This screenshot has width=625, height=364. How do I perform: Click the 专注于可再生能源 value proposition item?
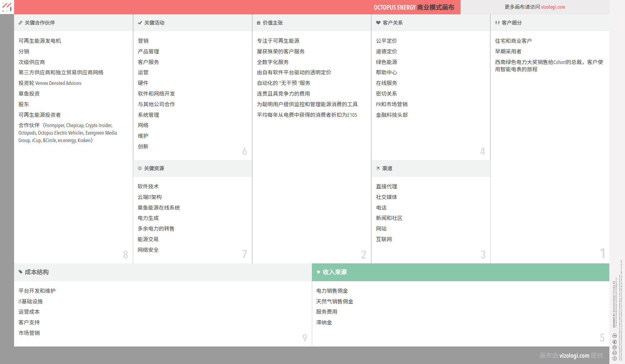(278, 41)
